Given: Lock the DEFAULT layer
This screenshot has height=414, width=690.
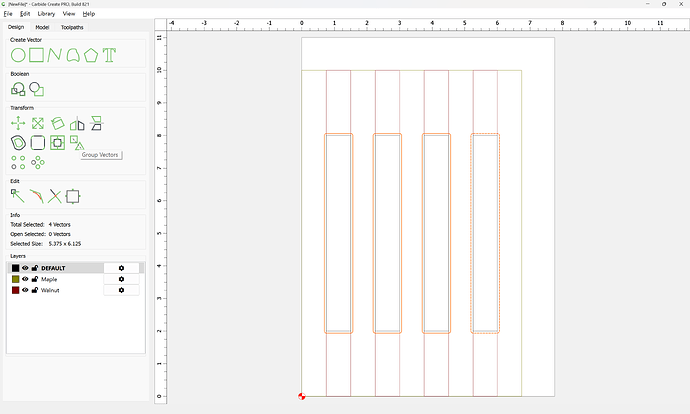Looking at the screenshot, I should (35, 268).
